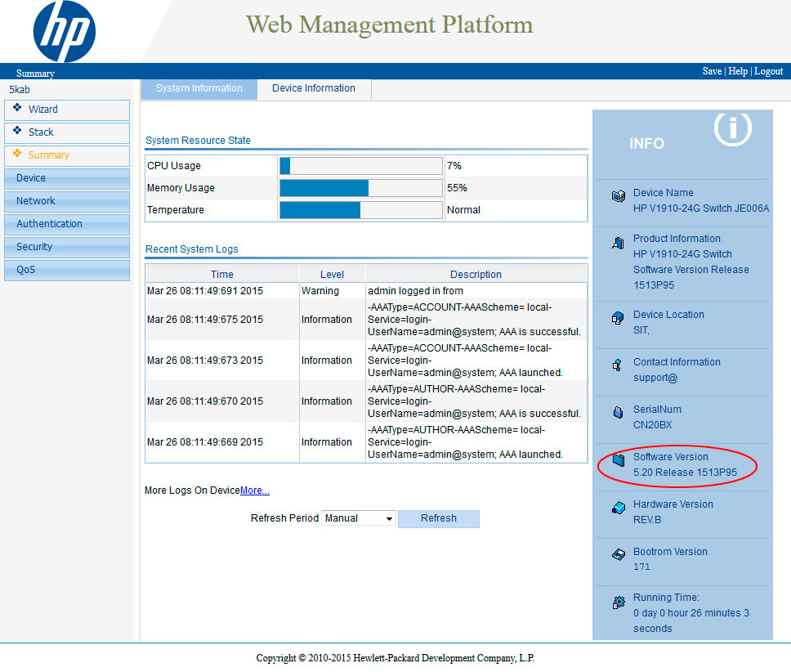
Task: Click the serial number CN20BX
Action: [652, 425]
